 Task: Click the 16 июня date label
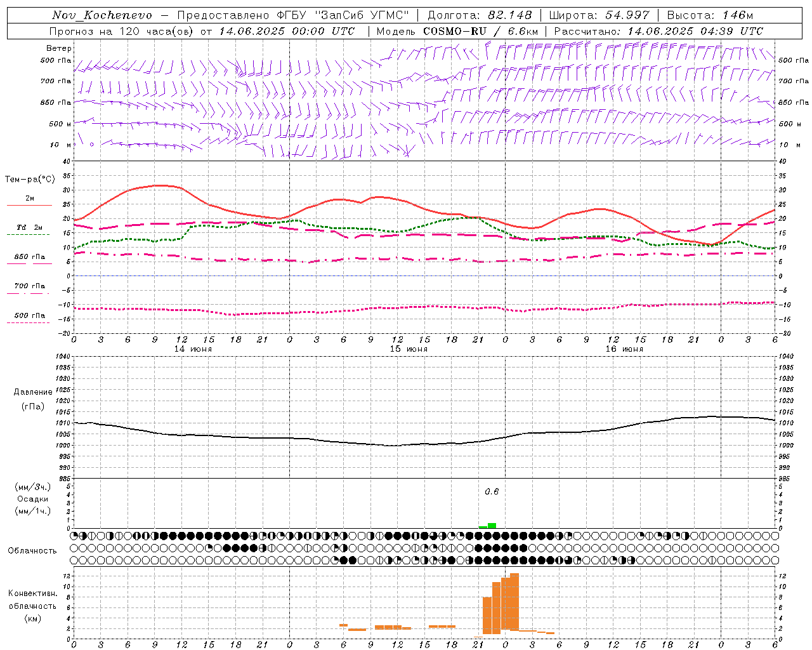[624, 349]
